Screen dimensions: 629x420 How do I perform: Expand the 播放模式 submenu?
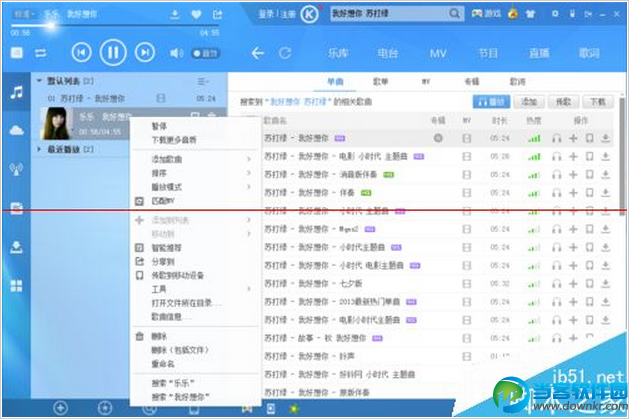click(x=196, y=187)
